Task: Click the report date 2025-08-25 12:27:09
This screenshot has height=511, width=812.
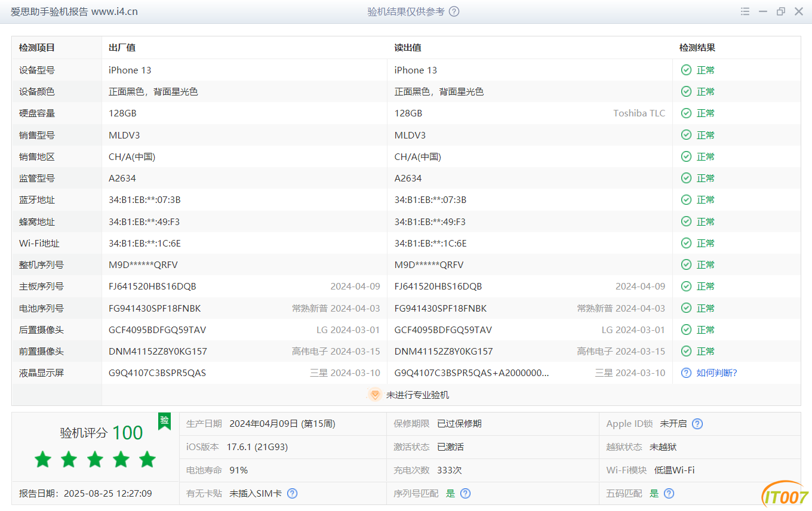Action: point(108,494)
